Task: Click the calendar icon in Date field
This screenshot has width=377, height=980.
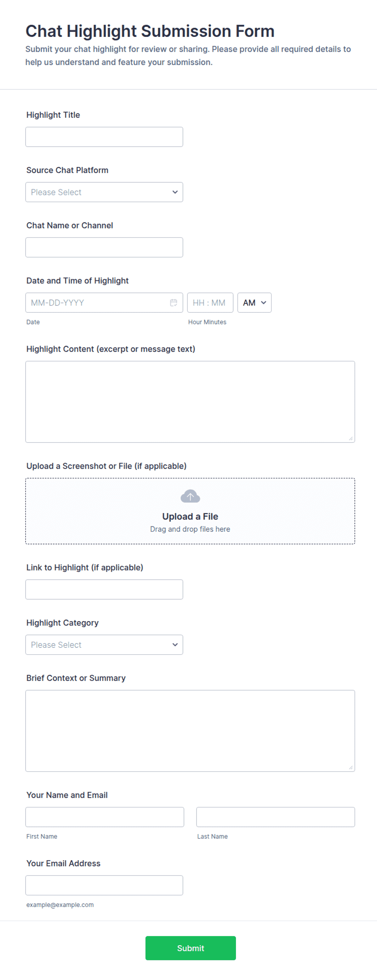Action: (174, 303)
